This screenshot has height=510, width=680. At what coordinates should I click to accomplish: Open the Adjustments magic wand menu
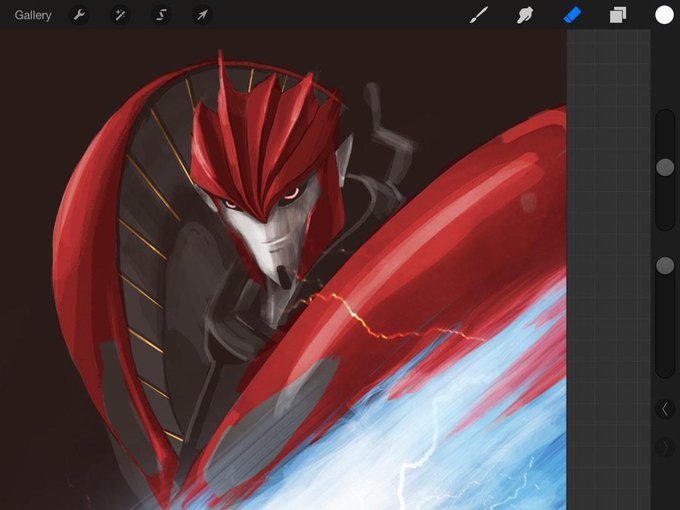point(120,15)
